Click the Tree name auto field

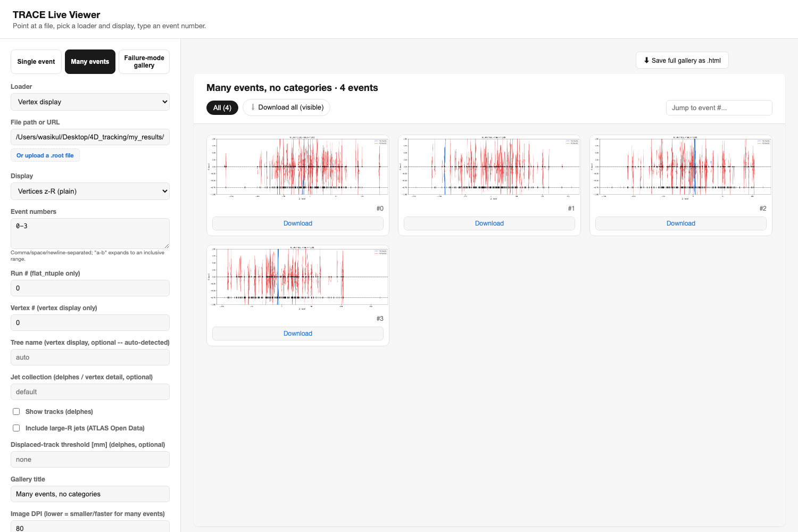90,358
